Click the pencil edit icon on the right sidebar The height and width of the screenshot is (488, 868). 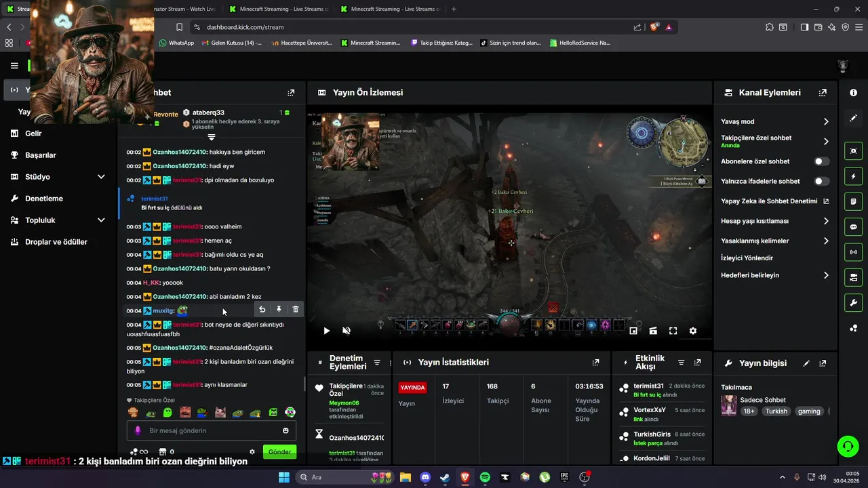pos(853,118)
